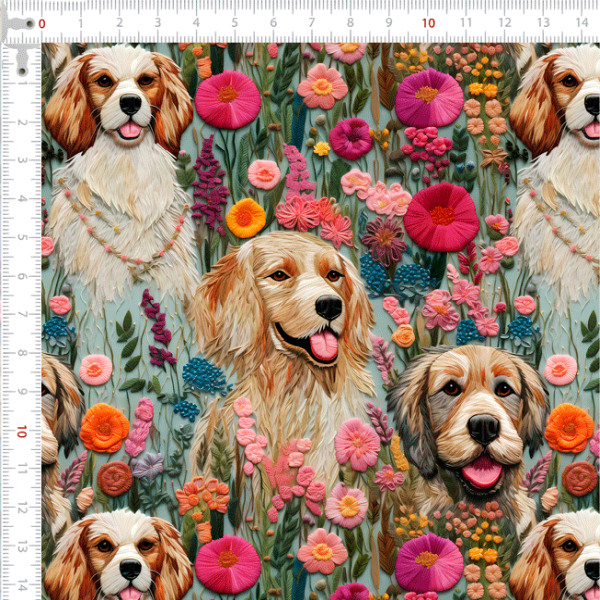Click the magenta flower at the bottom right

[429, 563]
